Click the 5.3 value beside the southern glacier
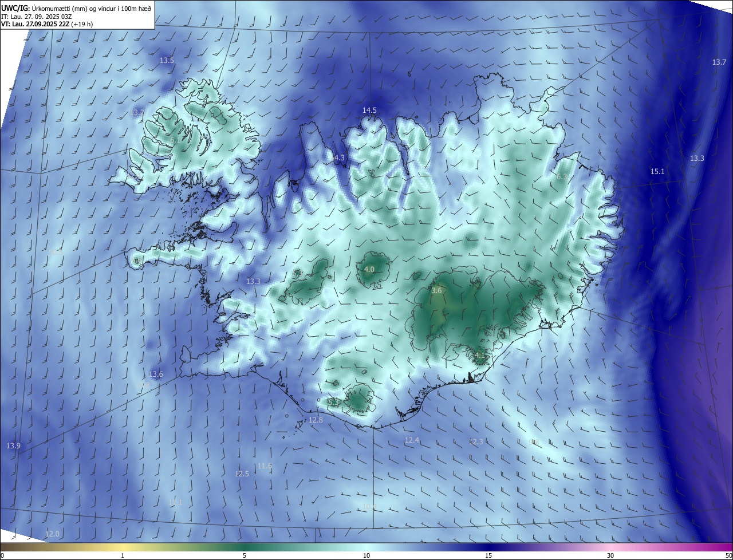Screen dimensions: 733x560 click(333, 403)
